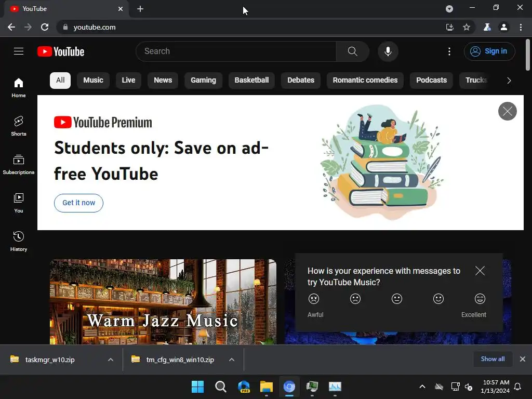Open the taskmgr_w10.zip download
The image size is (532, 399).
[50, 360]
